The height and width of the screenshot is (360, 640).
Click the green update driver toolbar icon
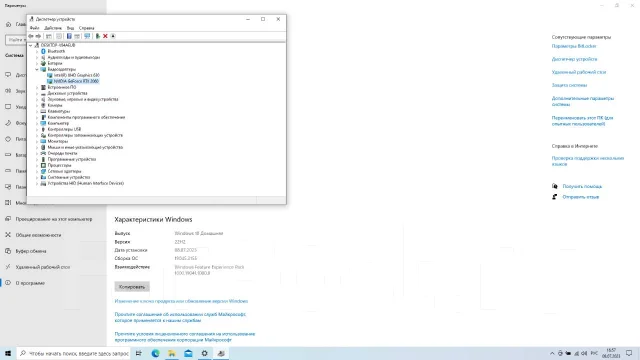[98, 36]
